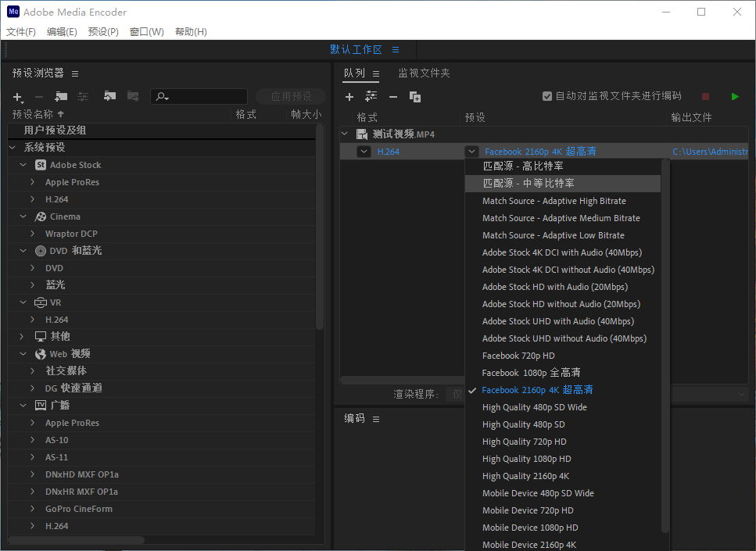The width and height of the screenshot is (756, 551).
Task: Click the 广播 TV icon
Action: pos(41,406)
